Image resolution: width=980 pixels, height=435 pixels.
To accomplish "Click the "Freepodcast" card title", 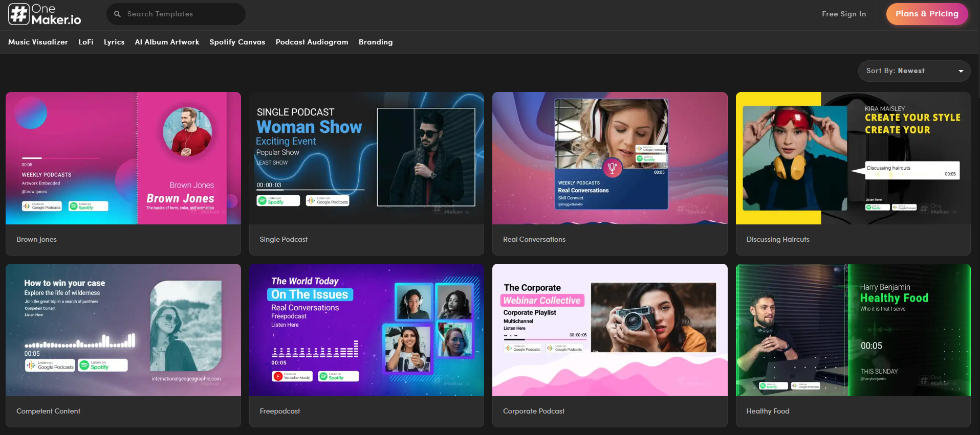I will [x=280, y=411].
